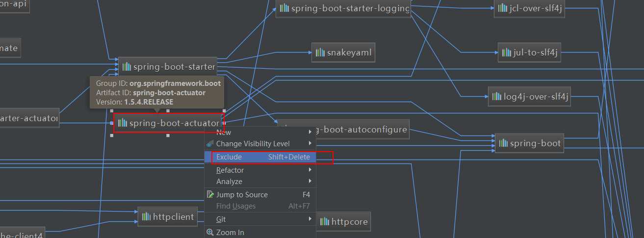The height and width of the screenshot is (238, 644).
Task: Select the spring-boot-autoconfigure node
Action: 344,130
